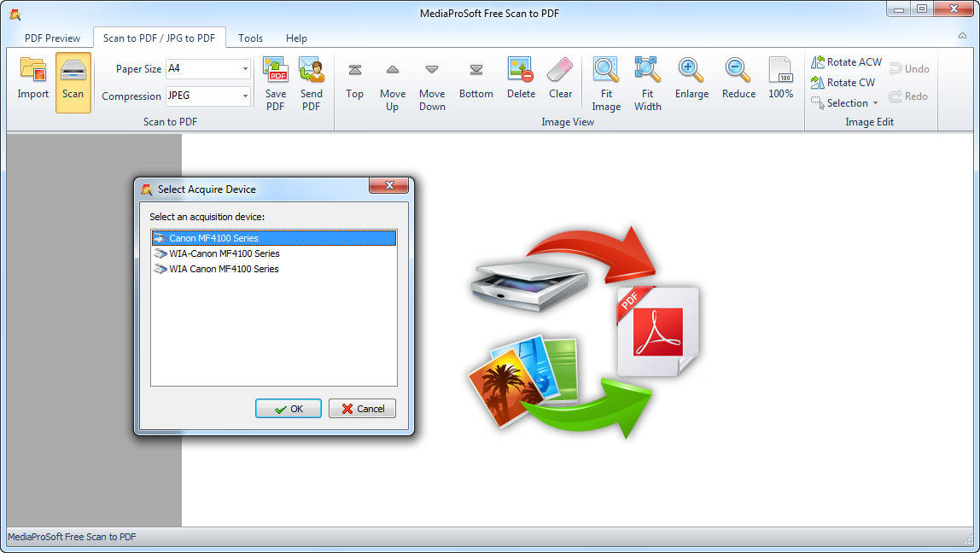Choose Fit Width view
Screen dimensions: 980x553
pyautogui.click(x=647, y=84)
